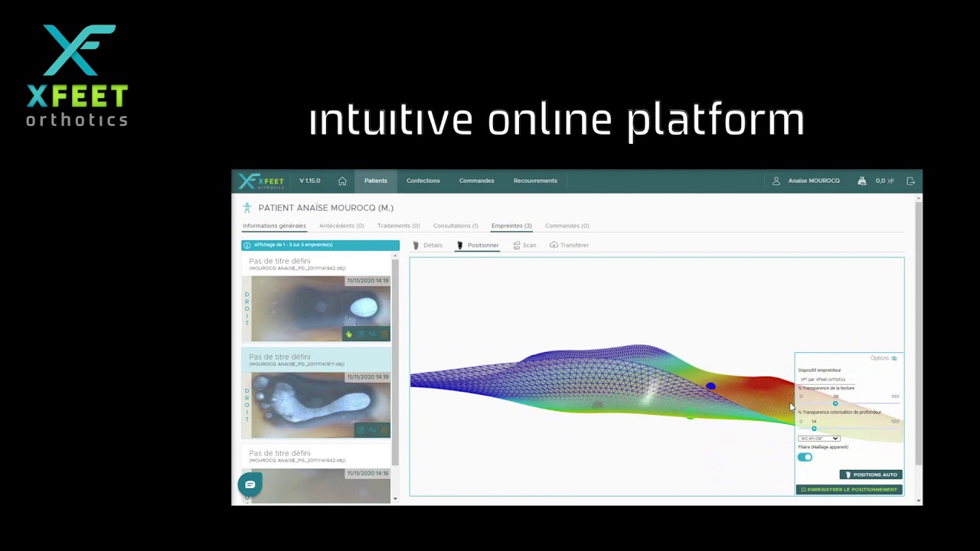Click the blue marker on 3D model
Image resolution: width=980 pixels, height=551 pixels.
point(710,386)
